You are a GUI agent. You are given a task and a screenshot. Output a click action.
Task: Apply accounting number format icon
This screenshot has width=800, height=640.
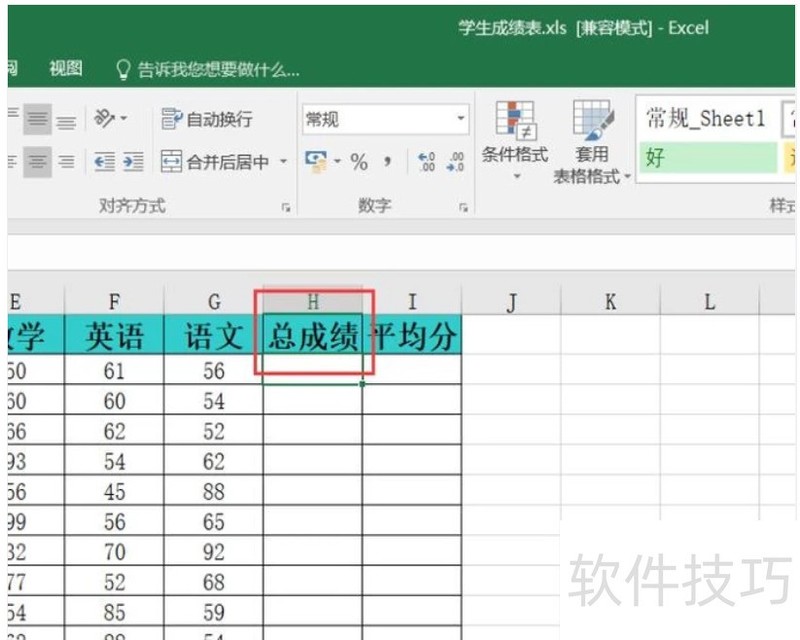click(x=316, y=162)
